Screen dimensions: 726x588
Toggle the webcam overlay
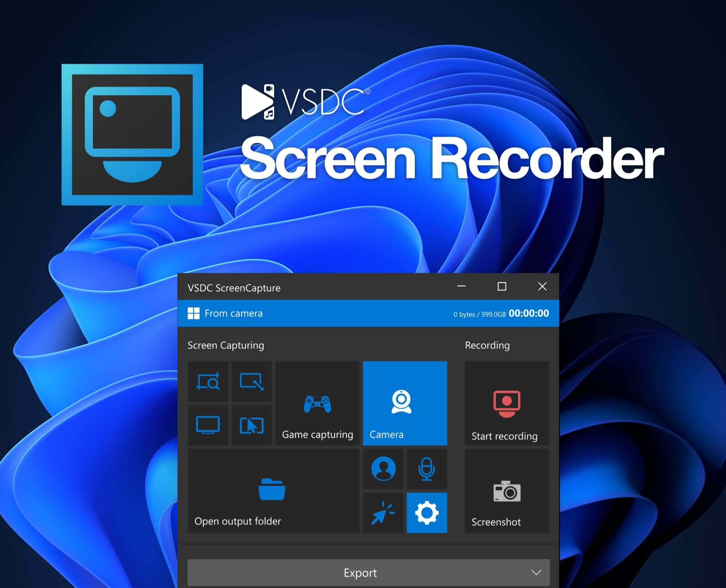point(383,469)
